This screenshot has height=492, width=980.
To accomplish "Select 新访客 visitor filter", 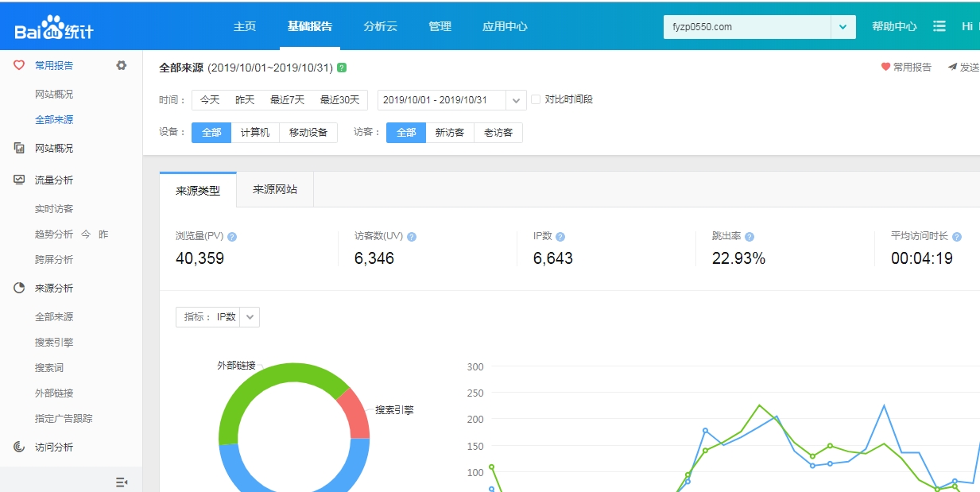I will [450, 133].
